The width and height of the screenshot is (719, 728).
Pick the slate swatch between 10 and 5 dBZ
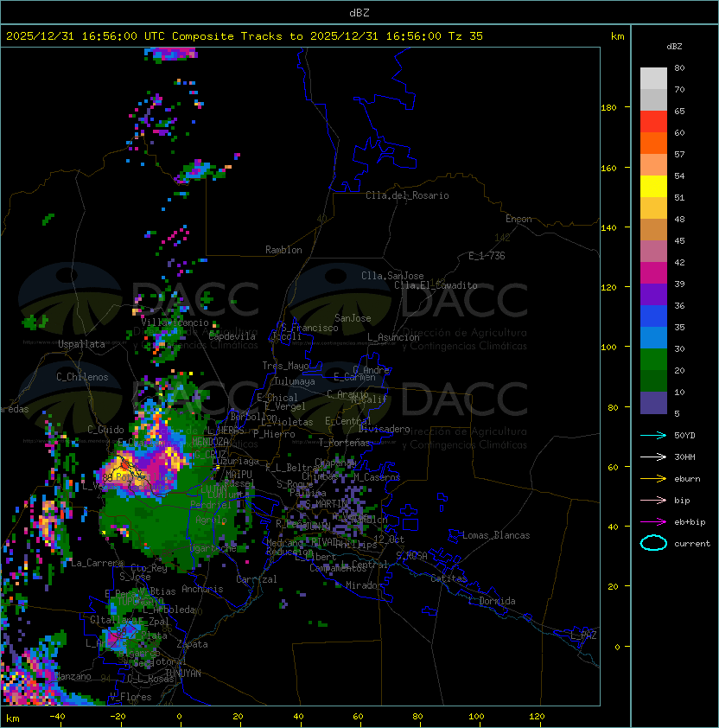(653, 403)
